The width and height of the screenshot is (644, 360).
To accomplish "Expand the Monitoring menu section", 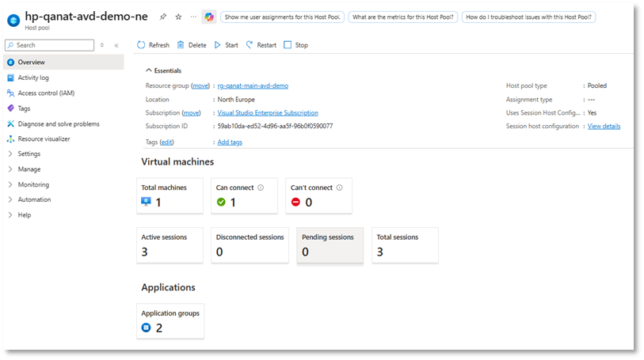I will [x=10, y=184].
